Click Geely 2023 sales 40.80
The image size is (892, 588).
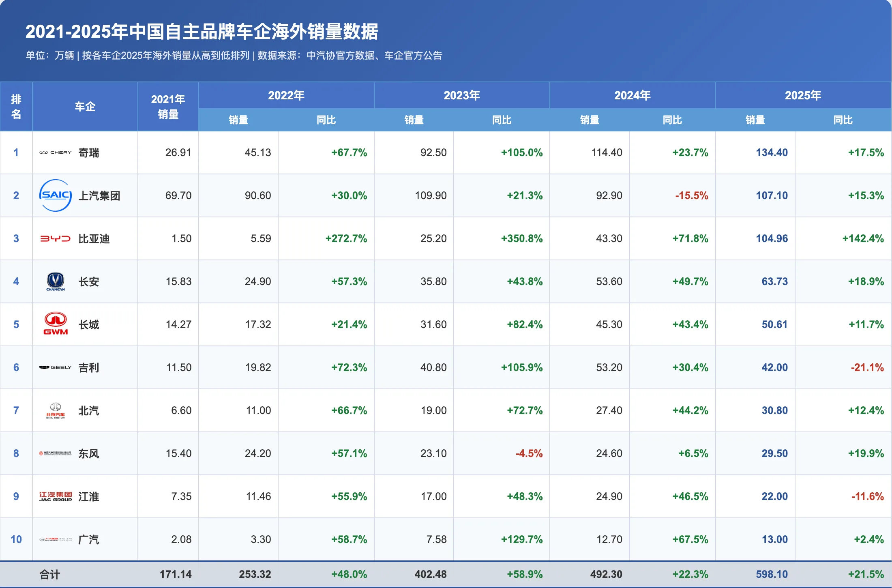433,367
